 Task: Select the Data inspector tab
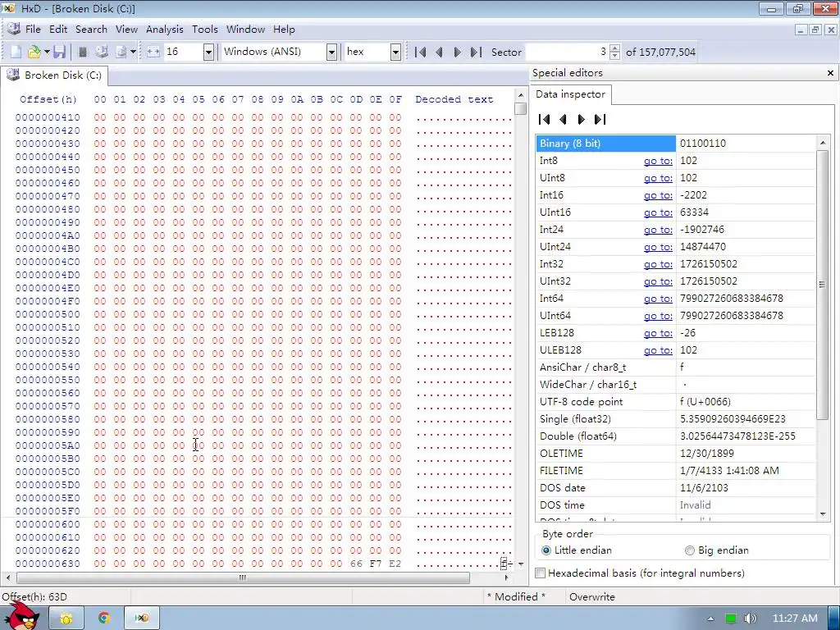(571, 94)
